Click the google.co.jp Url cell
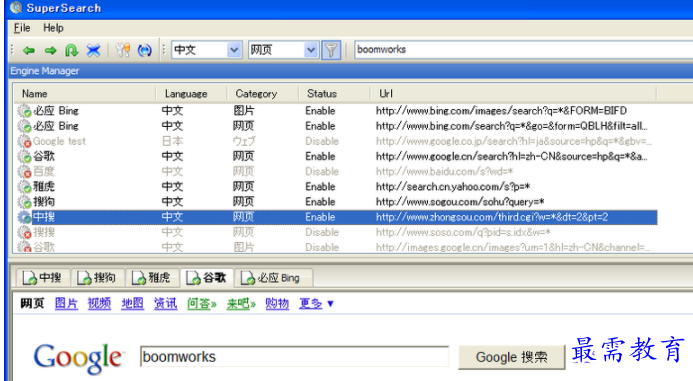Viewport: 693px width, 381px height. coord(514,141)
